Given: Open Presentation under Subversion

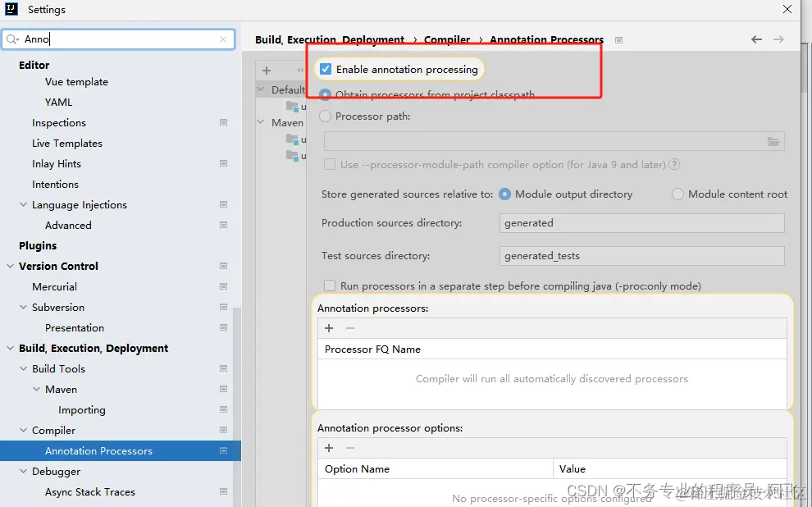Looking at the screenshot, I should click(x=75, y=328).
